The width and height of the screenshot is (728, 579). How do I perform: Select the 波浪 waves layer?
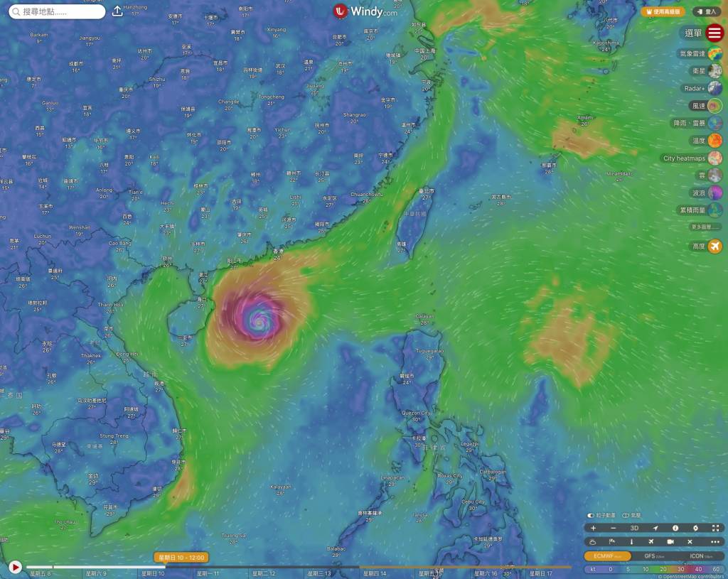[x=715, y=193]
